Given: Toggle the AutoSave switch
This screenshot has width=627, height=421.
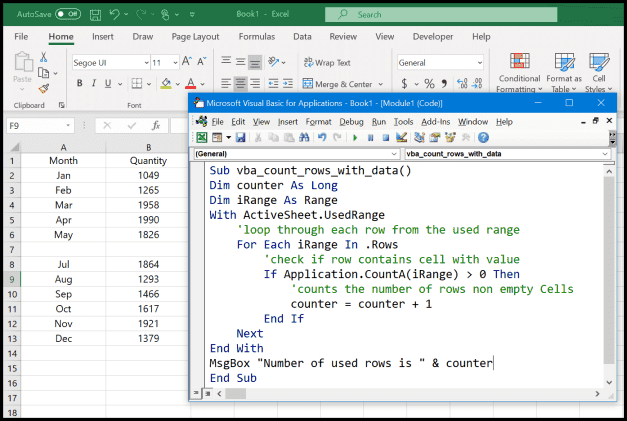Looking at the screenshot, I should coord(67,14).
